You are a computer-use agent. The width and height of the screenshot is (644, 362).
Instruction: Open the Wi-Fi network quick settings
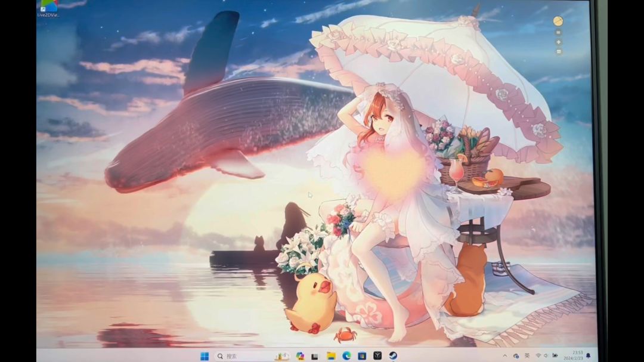538,355
